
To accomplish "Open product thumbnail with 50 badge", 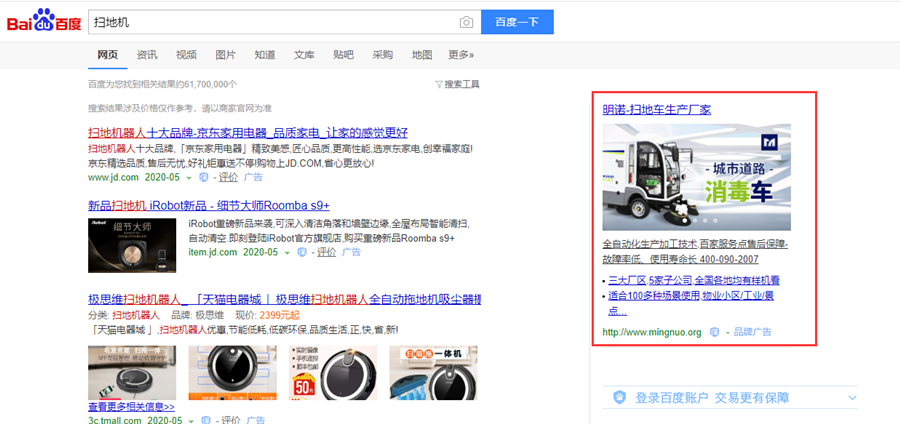I will tap(333, 372).
